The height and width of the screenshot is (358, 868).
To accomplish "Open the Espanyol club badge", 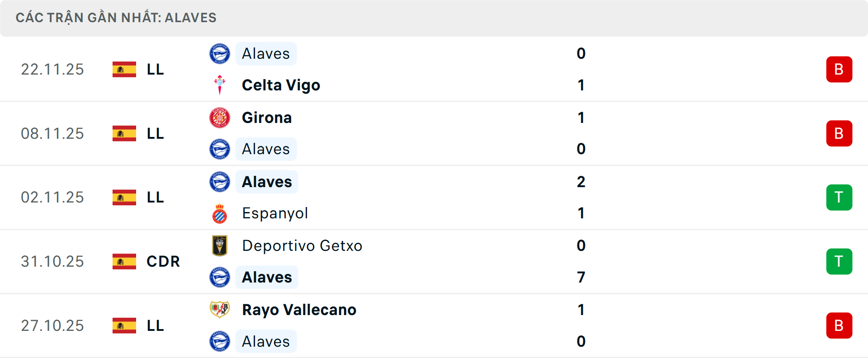I will (x=220, y=213).
